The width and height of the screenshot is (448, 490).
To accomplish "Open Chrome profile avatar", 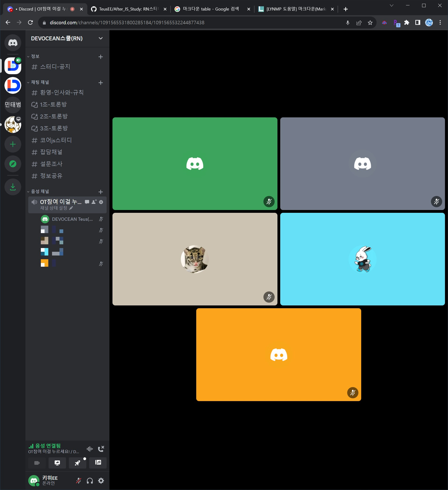I will pos(429,23).
